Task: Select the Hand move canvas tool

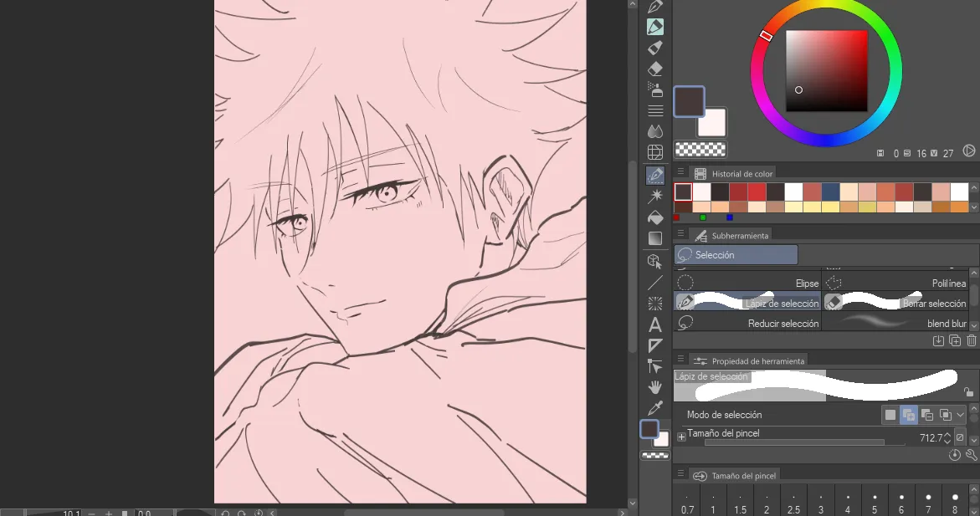Action: [655, 387]
